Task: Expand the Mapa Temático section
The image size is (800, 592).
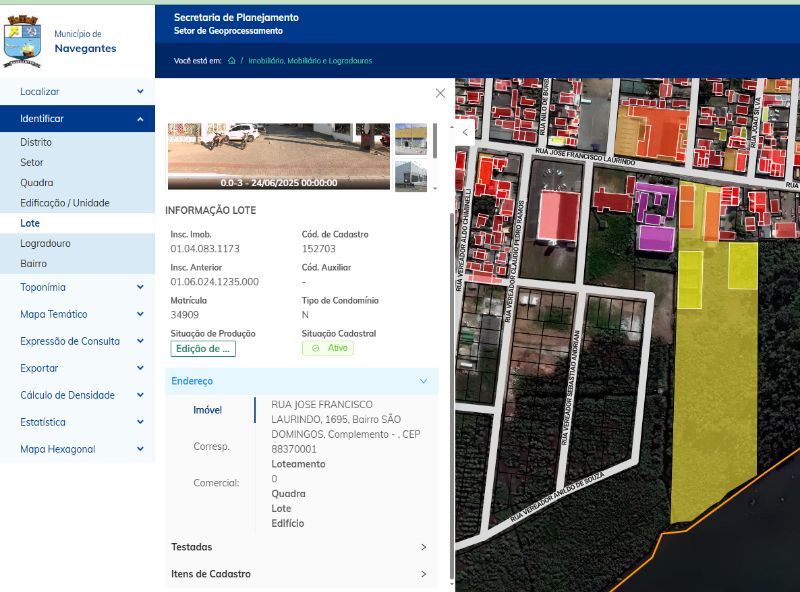Action: coord(78,314)
